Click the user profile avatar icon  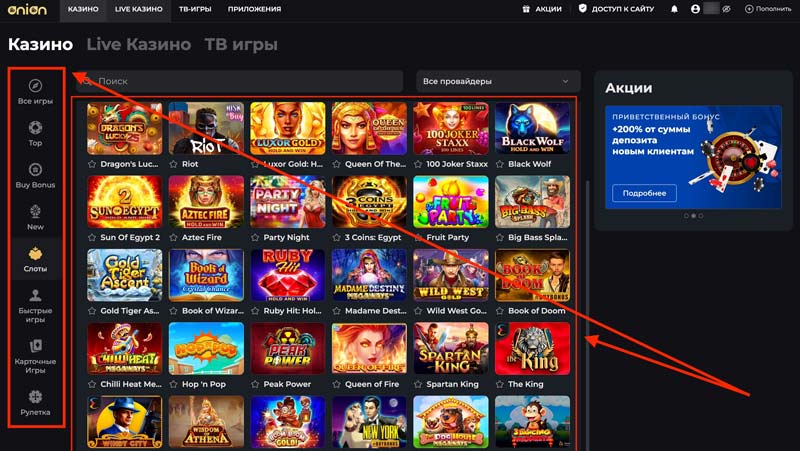(695, 9)
